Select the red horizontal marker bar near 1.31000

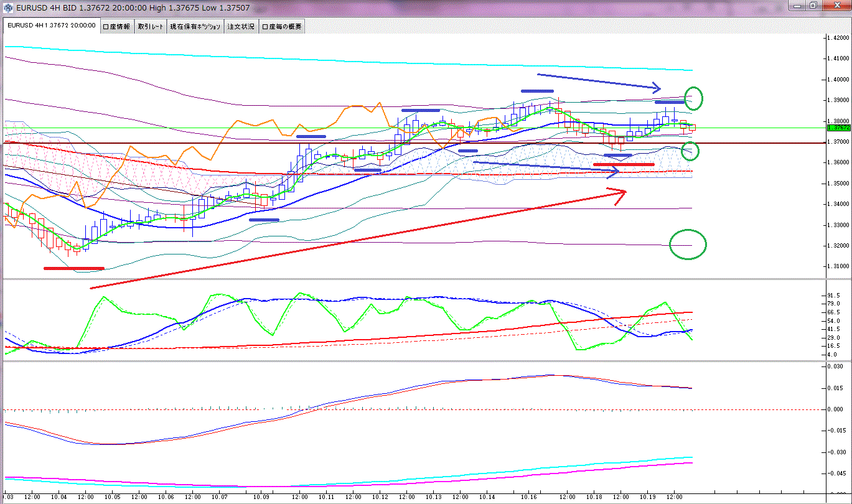point(73,268)
